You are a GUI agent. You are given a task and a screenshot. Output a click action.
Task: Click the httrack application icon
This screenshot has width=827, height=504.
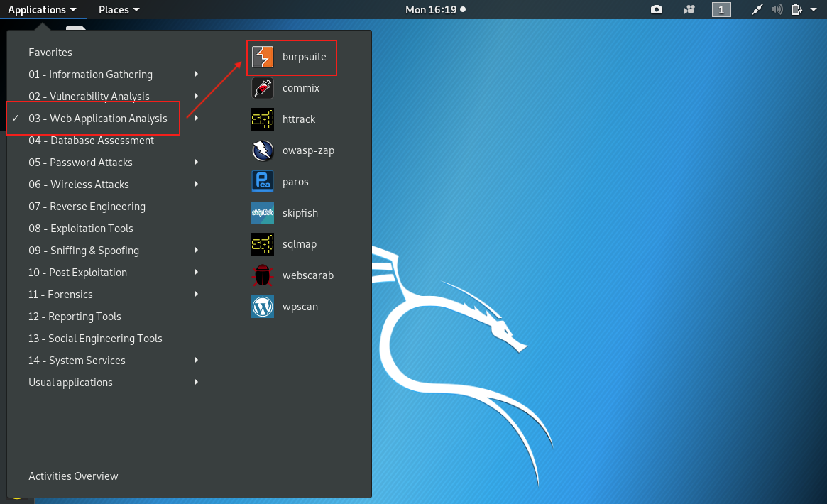263,119
